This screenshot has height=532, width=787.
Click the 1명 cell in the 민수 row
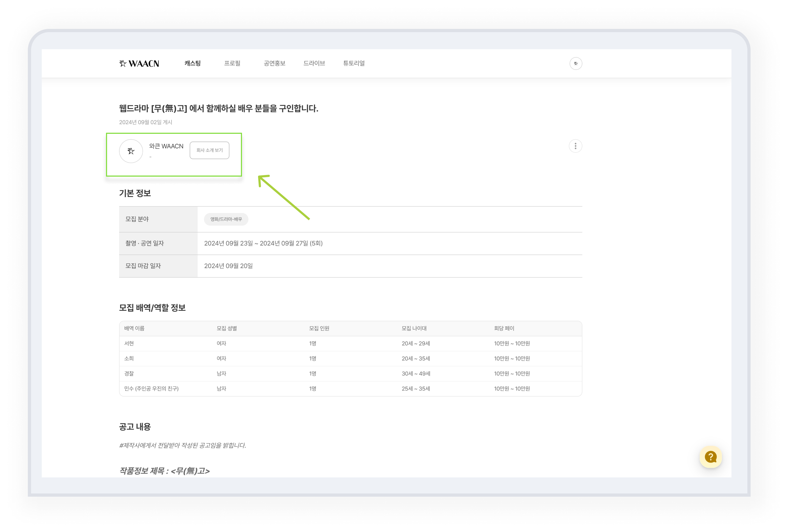pos(312,388)
